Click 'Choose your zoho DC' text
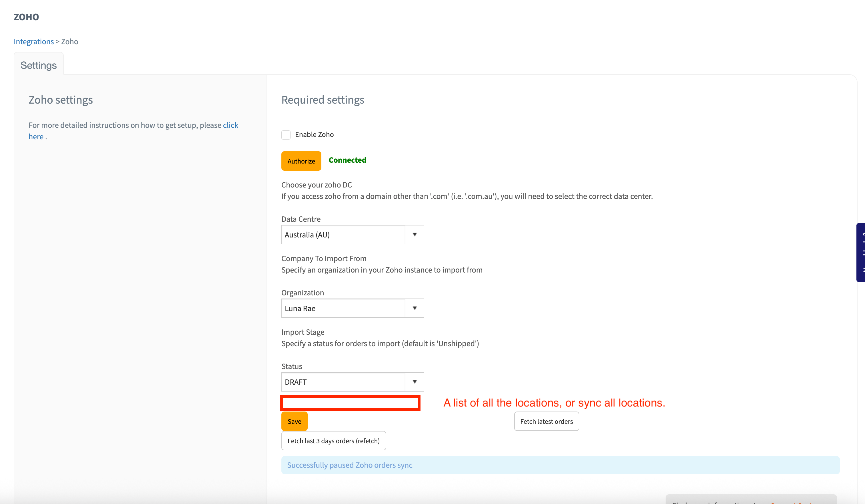 click(317, 185)
